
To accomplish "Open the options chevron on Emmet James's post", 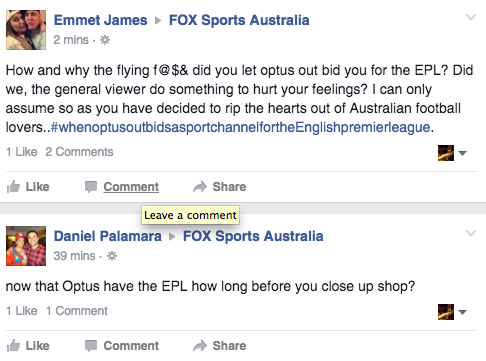I will [471, 17].
